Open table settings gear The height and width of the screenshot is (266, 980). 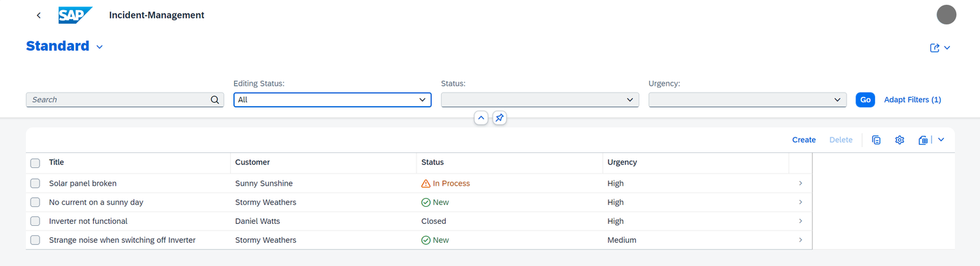pos(900,140)
